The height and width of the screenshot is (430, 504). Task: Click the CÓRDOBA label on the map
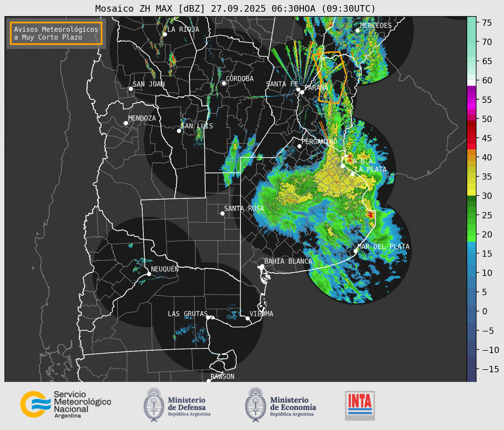(240, 78)
